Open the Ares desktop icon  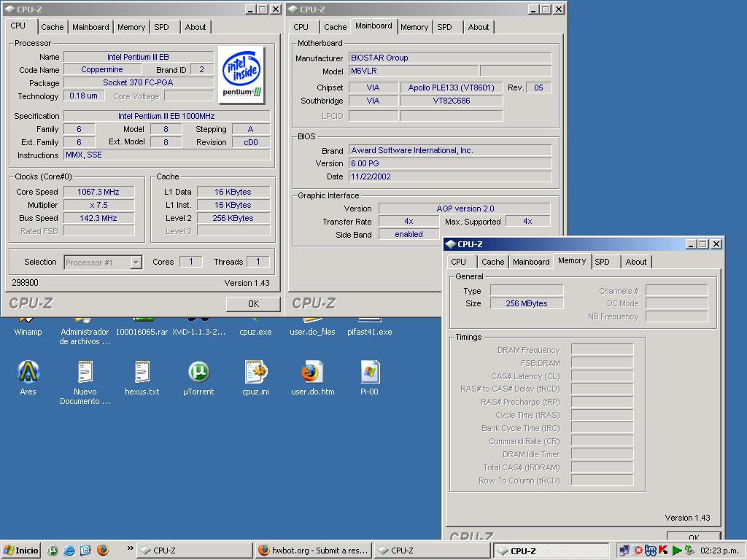(x=28, y=378)
